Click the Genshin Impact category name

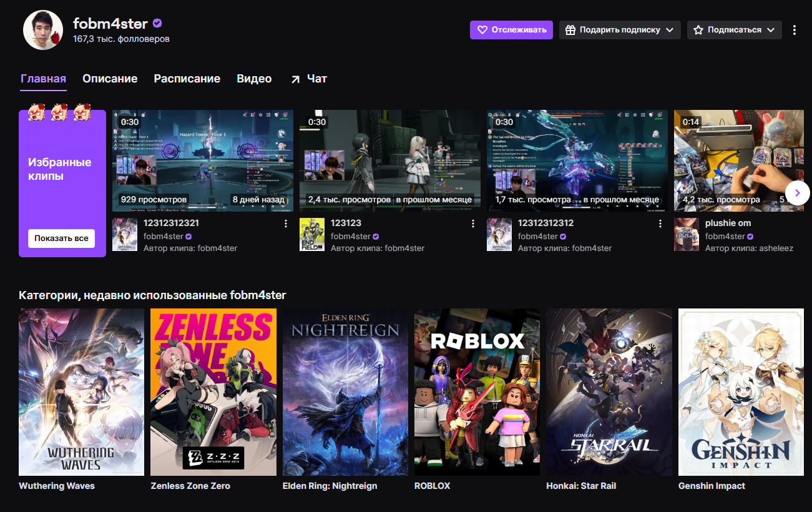click(712, 486)
